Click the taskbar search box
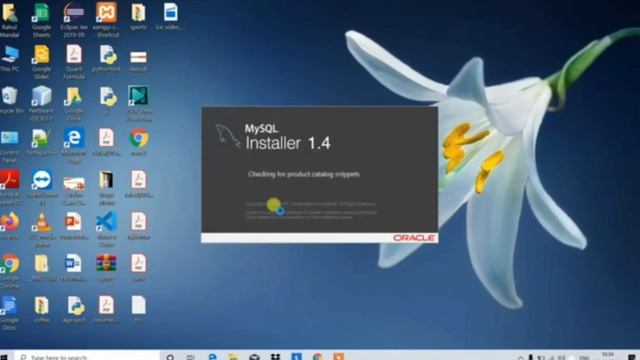The image size is (640, 360). (88, 356)
